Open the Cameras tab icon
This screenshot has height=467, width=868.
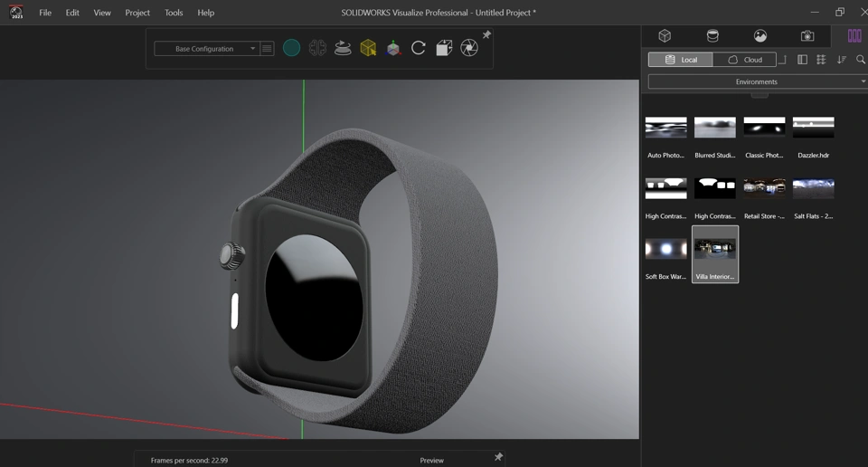pos(807,36)
